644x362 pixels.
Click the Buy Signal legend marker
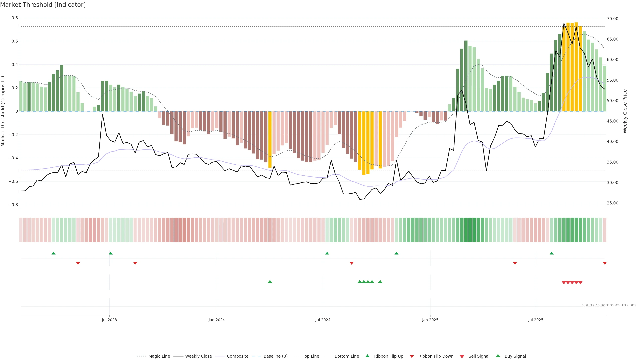[x=498, y=356]
